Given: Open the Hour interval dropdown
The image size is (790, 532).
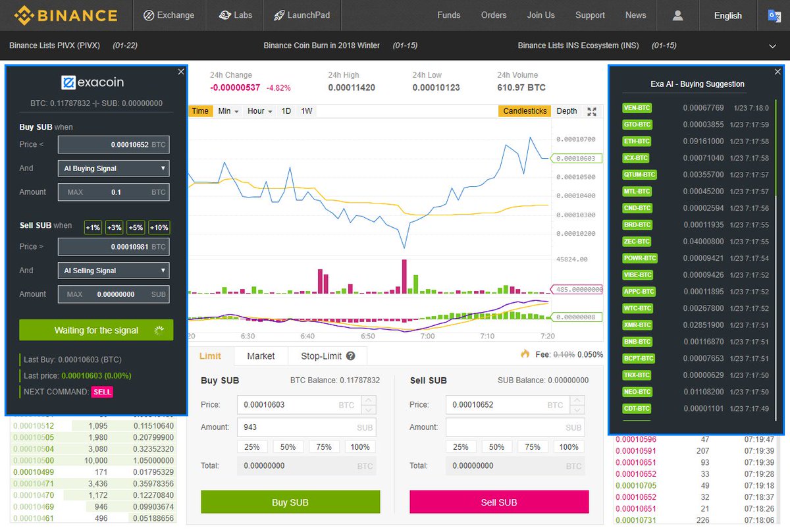Looking at the screenshot, I should point(258,111).
